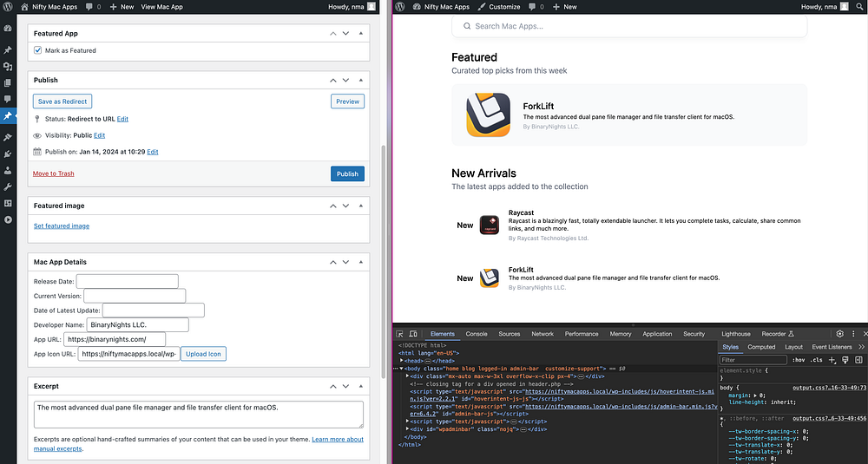Open the Tools wrench icon in sidebar

[x=8, y=187]
